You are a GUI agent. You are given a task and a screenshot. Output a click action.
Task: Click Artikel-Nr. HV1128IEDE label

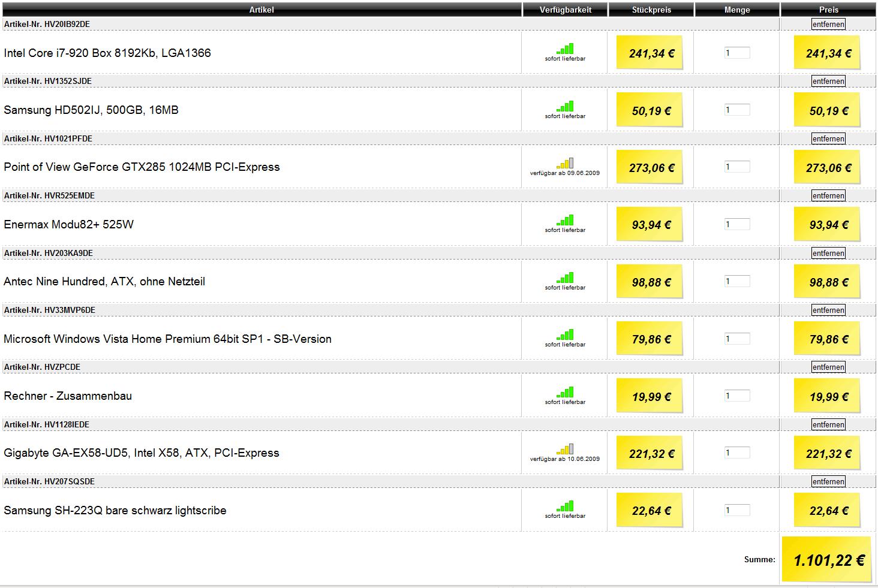point(46,424)
